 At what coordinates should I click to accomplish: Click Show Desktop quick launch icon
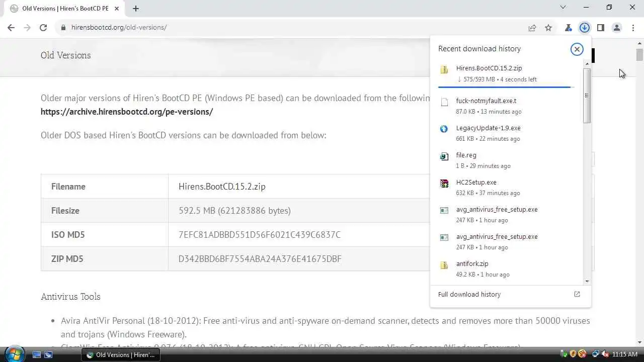[37, 354]
